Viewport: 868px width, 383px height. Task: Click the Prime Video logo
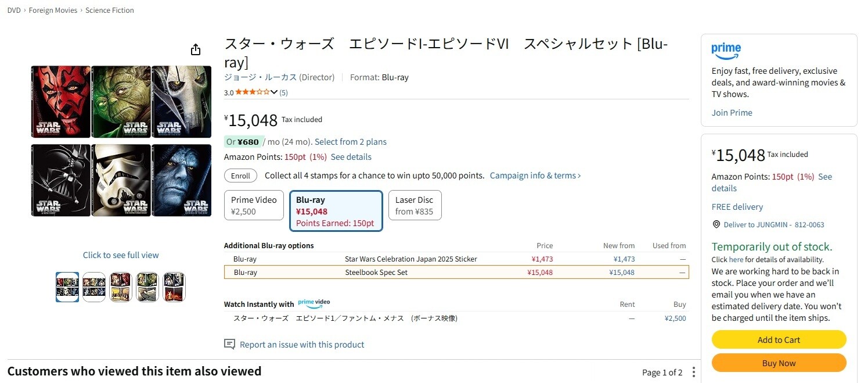tap(314, 303)
